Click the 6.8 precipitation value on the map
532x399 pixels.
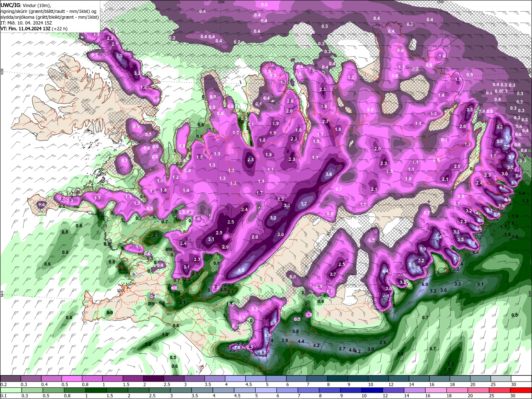[268, 335]
